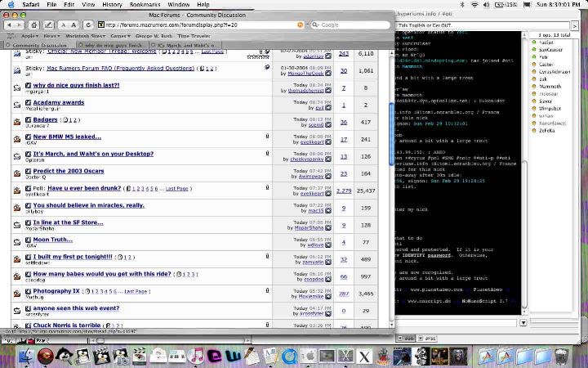Open the X11 icon in the Dock
Screen dimensions: 588x368
363,356
